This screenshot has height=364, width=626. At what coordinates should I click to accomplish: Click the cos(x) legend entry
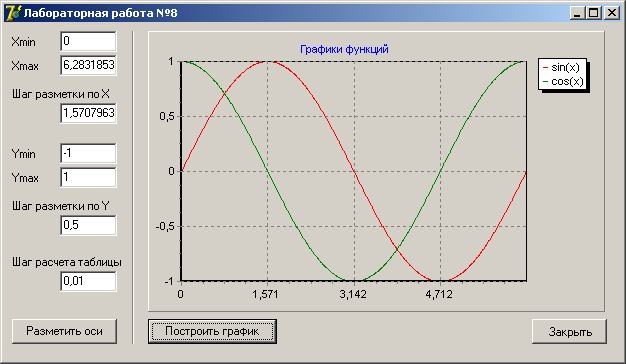point(563,82)
